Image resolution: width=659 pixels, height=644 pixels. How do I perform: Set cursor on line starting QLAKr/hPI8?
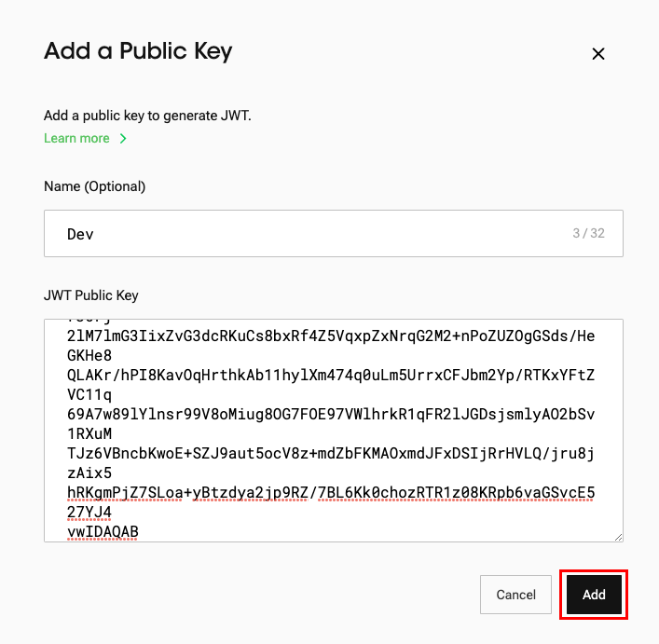[331, 375]
